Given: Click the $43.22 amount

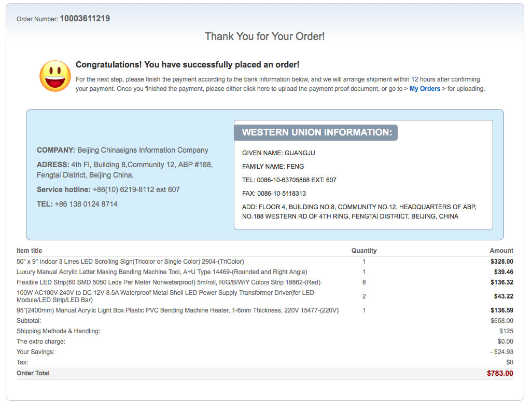Looking at the screenshot, I should 503,296.
